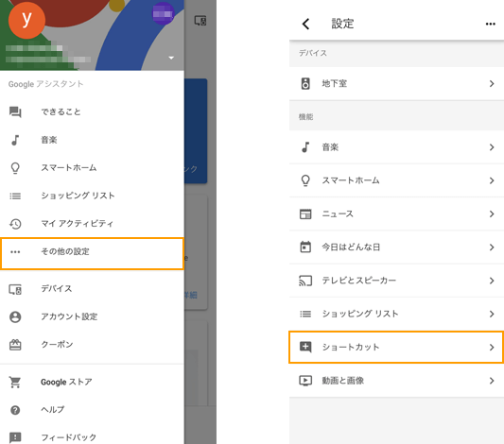Click the music note icon in settings
Screen dimensions: 504x444
click(305, 147)
